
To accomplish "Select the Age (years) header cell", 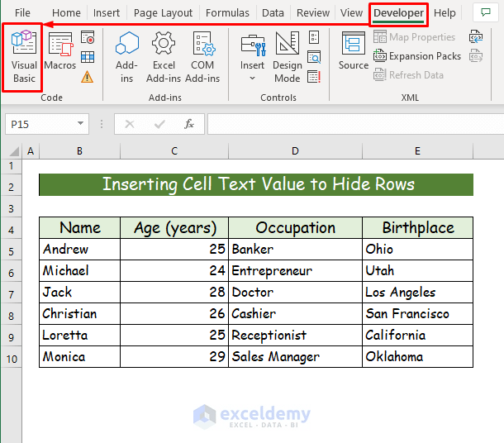I will tap(174, 227).
